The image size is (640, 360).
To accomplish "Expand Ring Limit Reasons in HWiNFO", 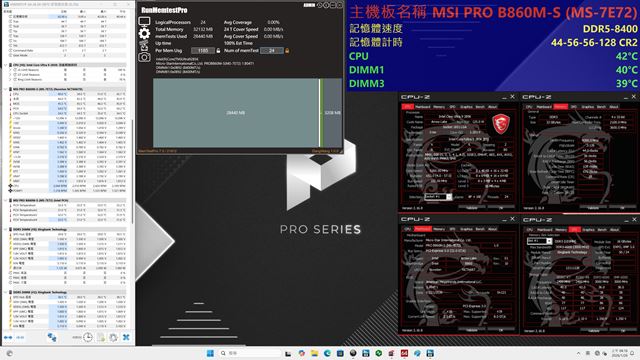I will pyautogui.click(x=10, y=80).
